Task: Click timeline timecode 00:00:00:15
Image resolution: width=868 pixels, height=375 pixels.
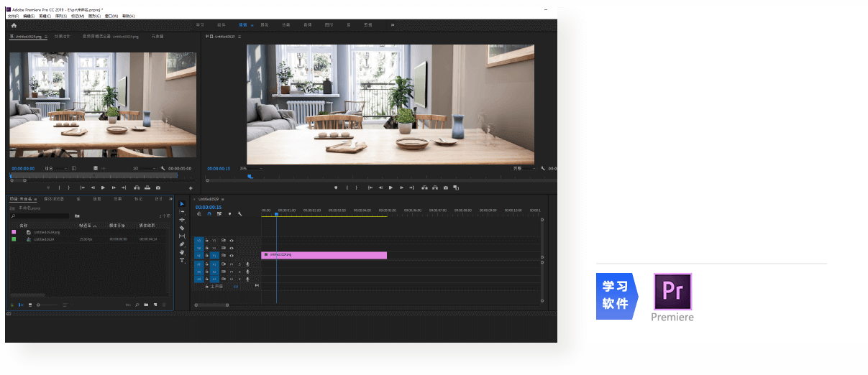Action: (x=208, y=207)
